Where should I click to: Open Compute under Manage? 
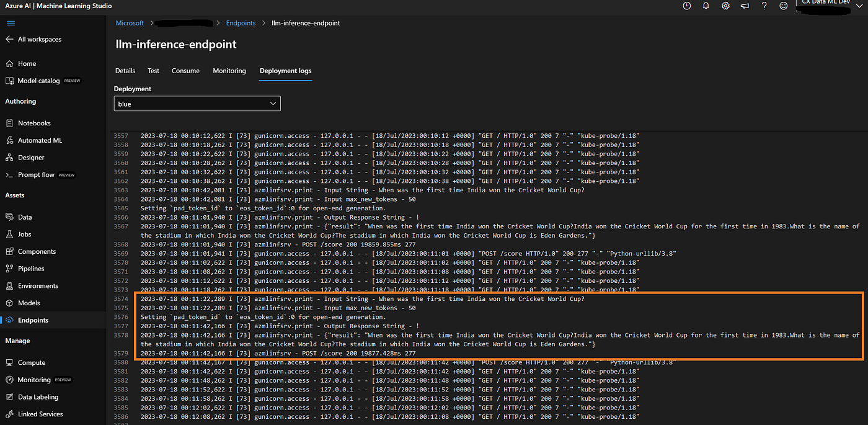(32, 362)
